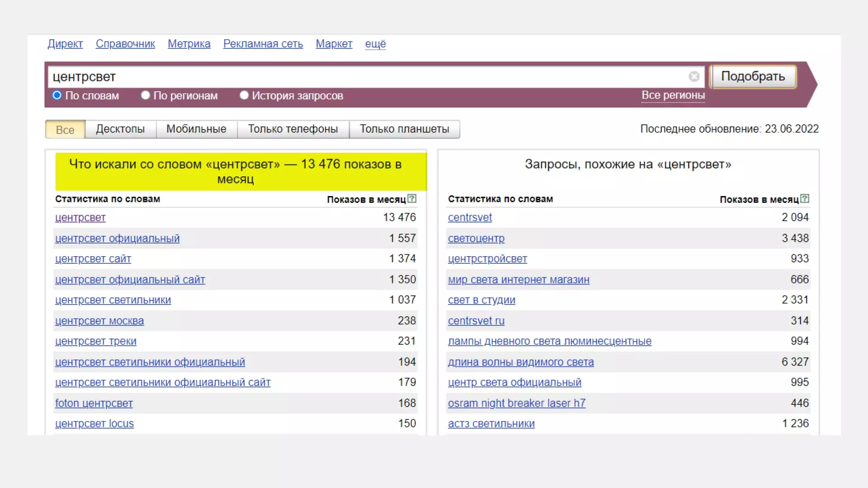Open the 'центрсвет' query with 13 476 impressions
Image resolution: width=868 pixels, height=488 pixels.
coord(80,218)
